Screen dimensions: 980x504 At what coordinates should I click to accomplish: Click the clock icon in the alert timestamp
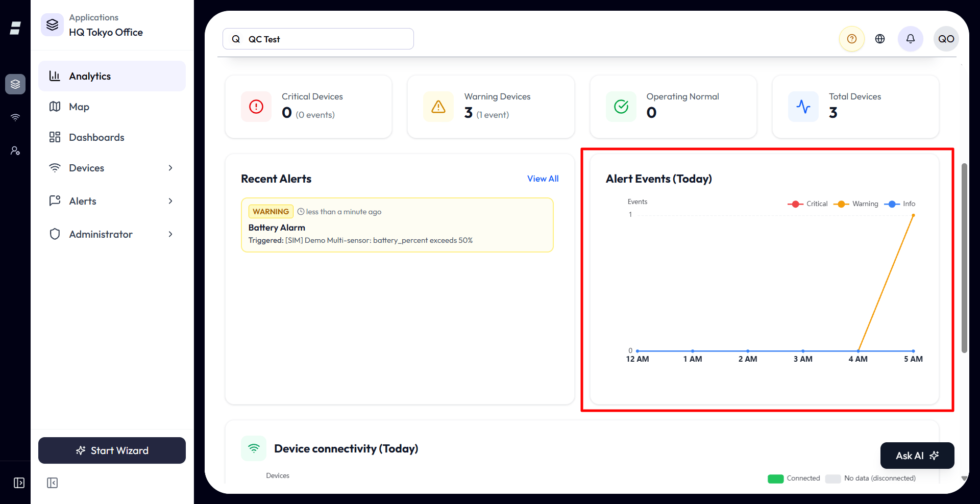coord(301,212)
